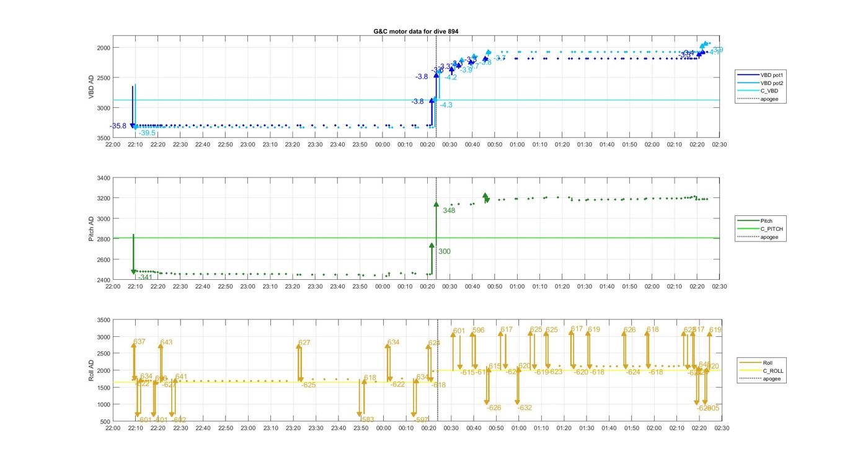The height and width of the screenshot is (474, 868).
Task: Click the title 'G&C motor data for dive 894'
Action: pyautogui.click(x=416, y=31)
